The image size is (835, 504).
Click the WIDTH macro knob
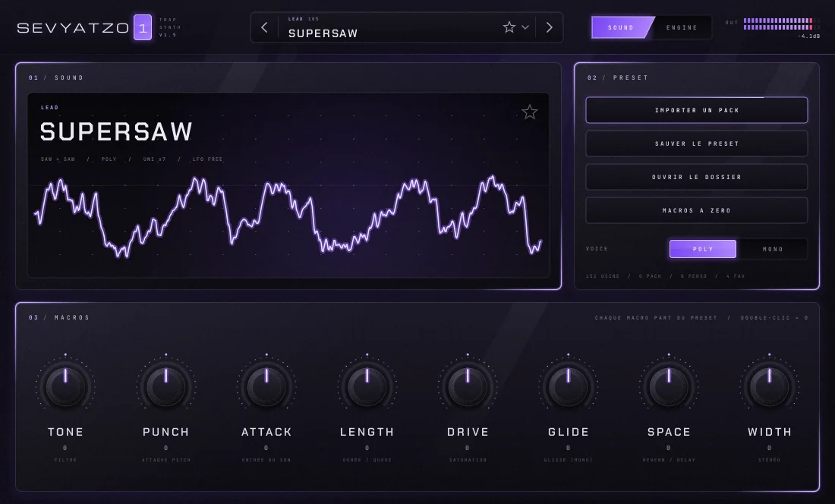[770, 387]
